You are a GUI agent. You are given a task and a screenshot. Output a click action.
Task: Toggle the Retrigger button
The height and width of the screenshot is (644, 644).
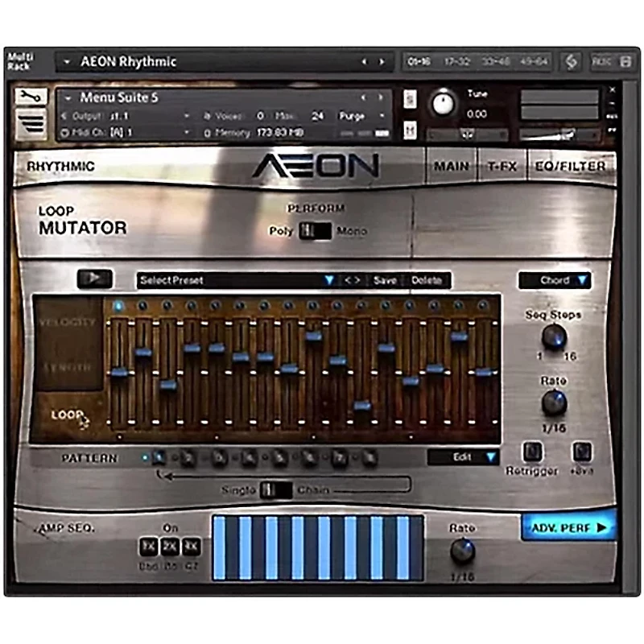[x=532, y=452]
